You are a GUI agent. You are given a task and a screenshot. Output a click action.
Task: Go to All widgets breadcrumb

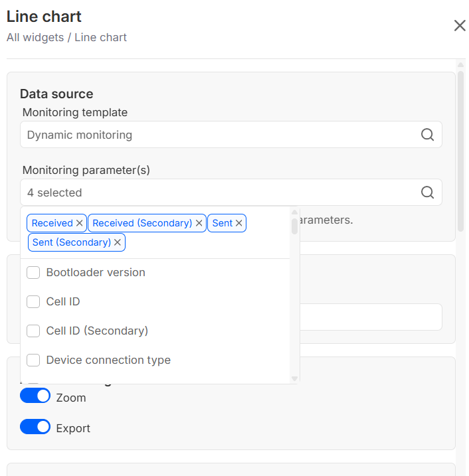[x=34, y=38]
